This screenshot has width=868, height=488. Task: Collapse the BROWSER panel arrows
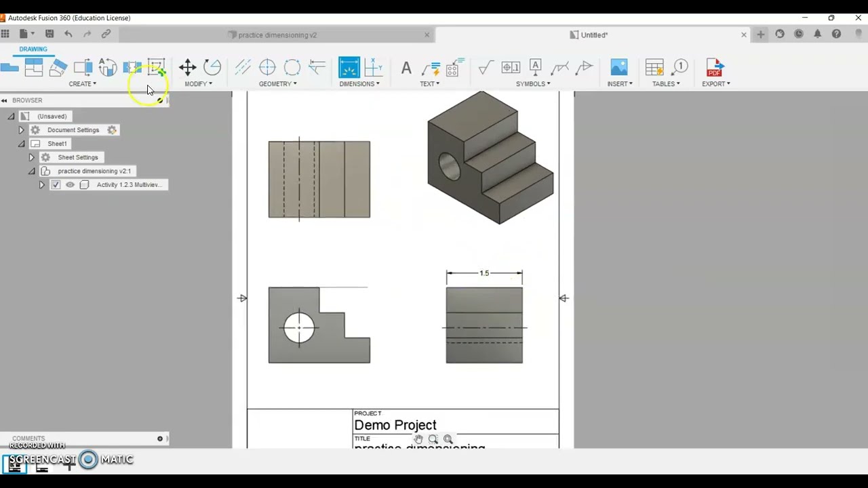click(x=4, y=100)
